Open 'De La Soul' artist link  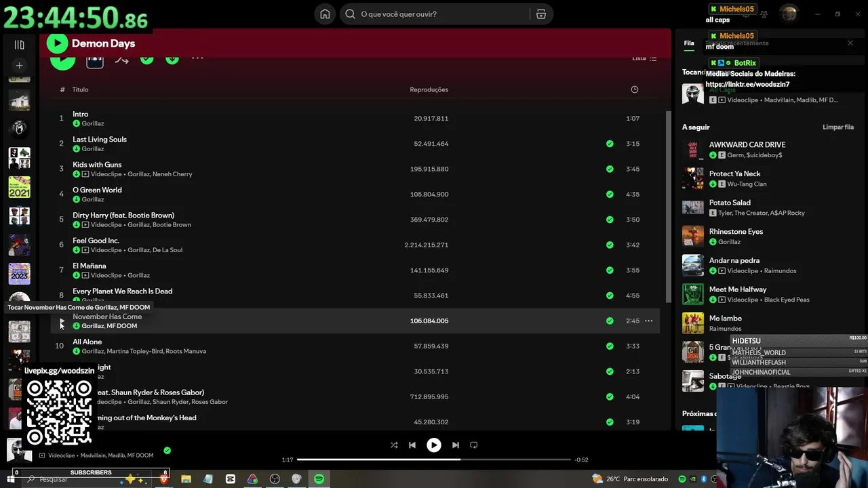coord(167,250)
